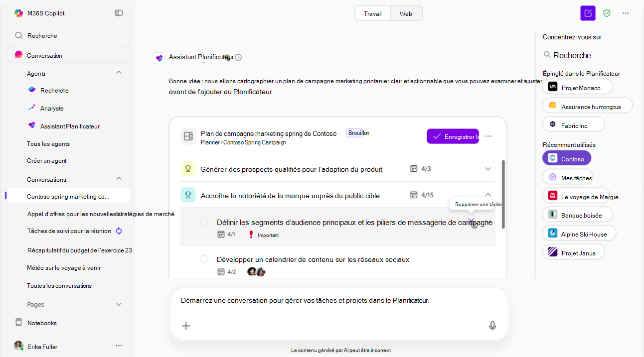This screenshot has height=357, width=644.
Task: Open Météo sur le voyage à venir
Action: (64, 268)
